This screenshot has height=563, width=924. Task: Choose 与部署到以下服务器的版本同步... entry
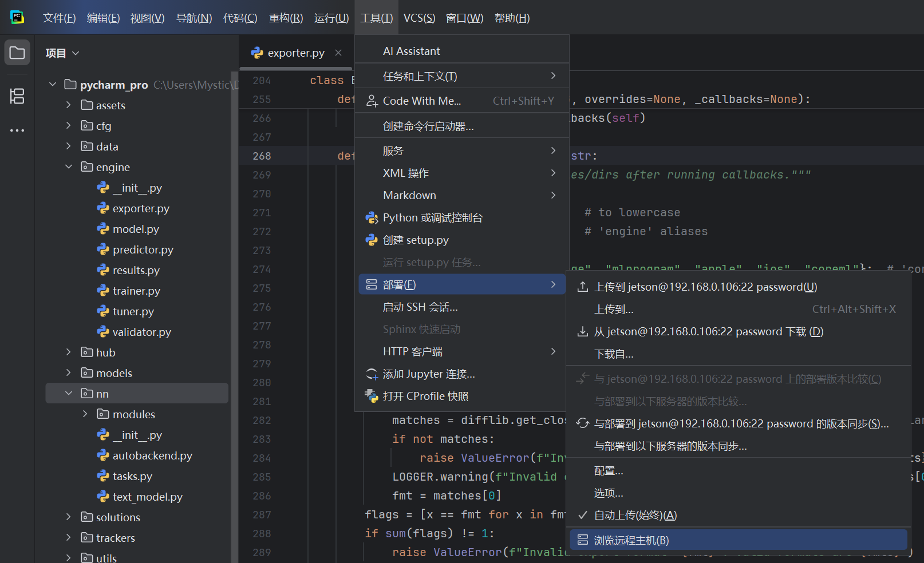click(739, 446)
